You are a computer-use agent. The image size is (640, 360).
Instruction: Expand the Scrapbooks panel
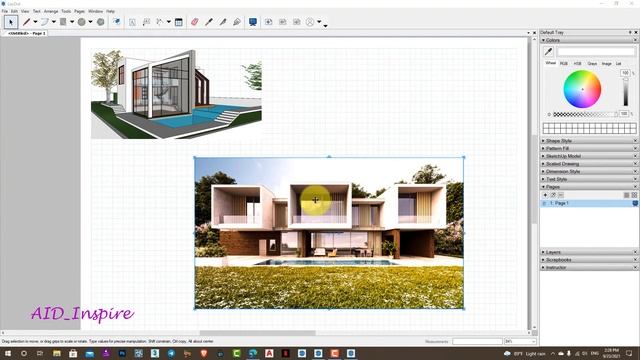pos(589,260)
